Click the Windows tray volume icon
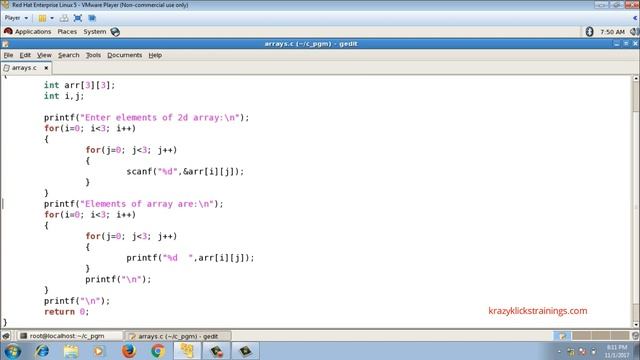The height and width of the screenshot is (360, 640). coord(594,351)
